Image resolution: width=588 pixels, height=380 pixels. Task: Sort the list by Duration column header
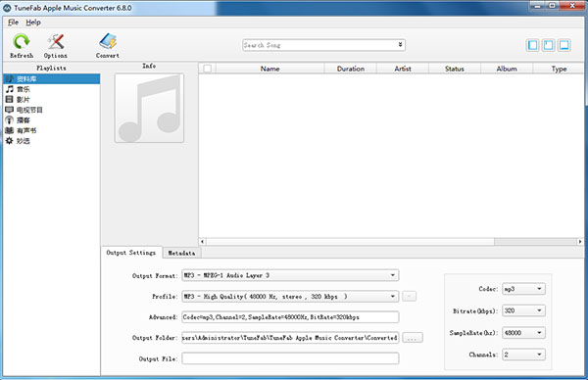351,69
